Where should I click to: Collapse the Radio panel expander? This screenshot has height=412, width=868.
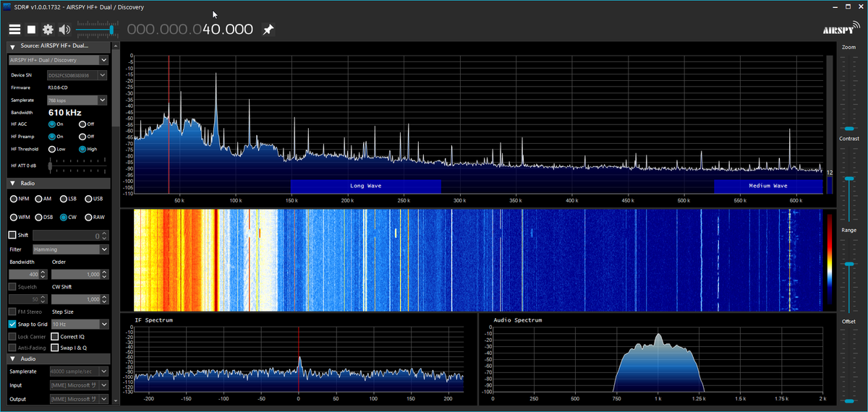tap(12, 184)
